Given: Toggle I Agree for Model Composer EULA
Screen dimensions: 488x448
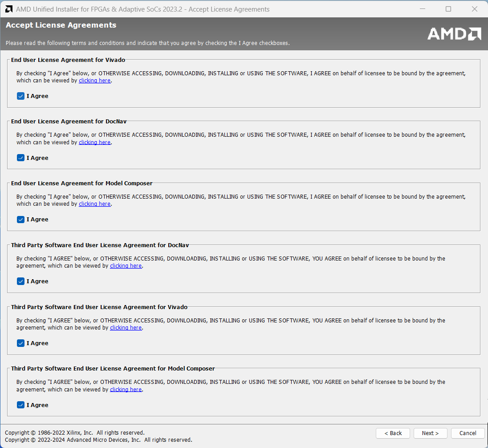Looking at the screenshot, I should (20, 220).
